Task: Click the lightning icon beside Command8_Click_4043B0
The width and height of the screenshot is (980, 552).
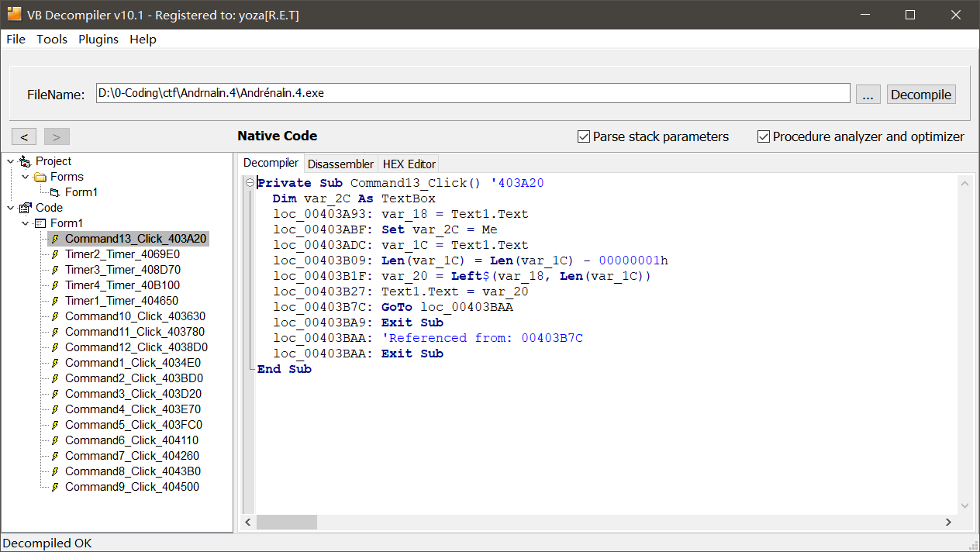Action: pyautogui.click(x=55, y=471)
